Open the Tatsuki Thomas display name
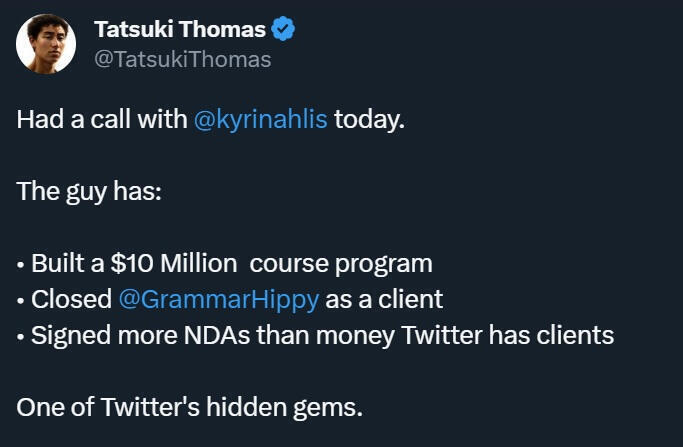This screenshot has width=683, height=447. point(179,29)
